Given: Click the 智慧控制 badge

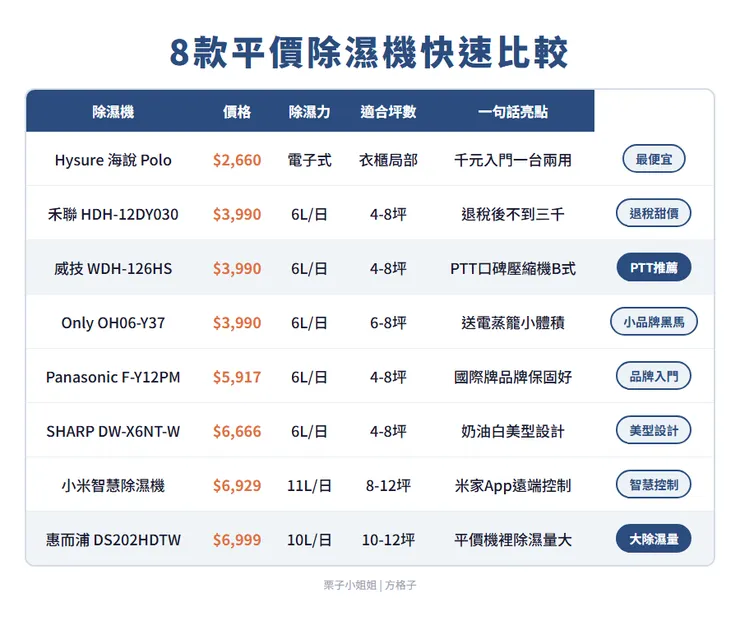Looking at the screenshot, I should (x=654, y=485).
